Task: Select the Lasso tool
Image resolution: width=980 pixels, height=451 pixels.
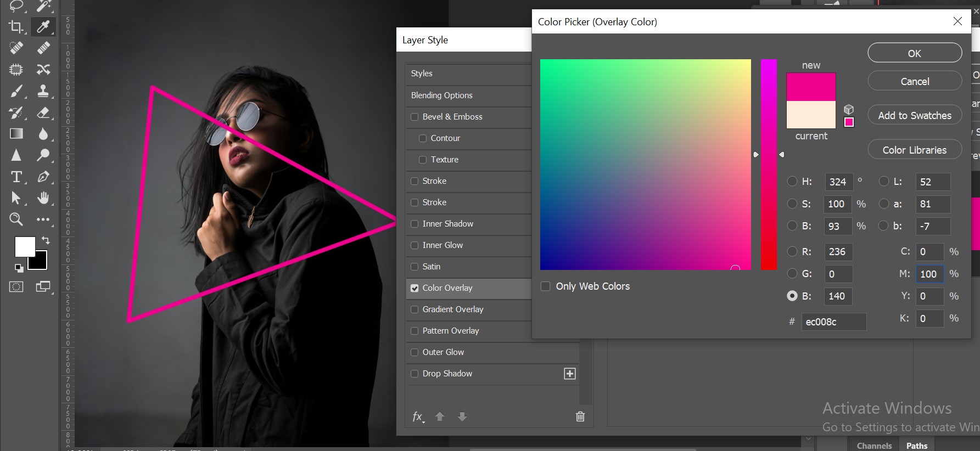Action: pyautogui.click(x=16, y=5)
